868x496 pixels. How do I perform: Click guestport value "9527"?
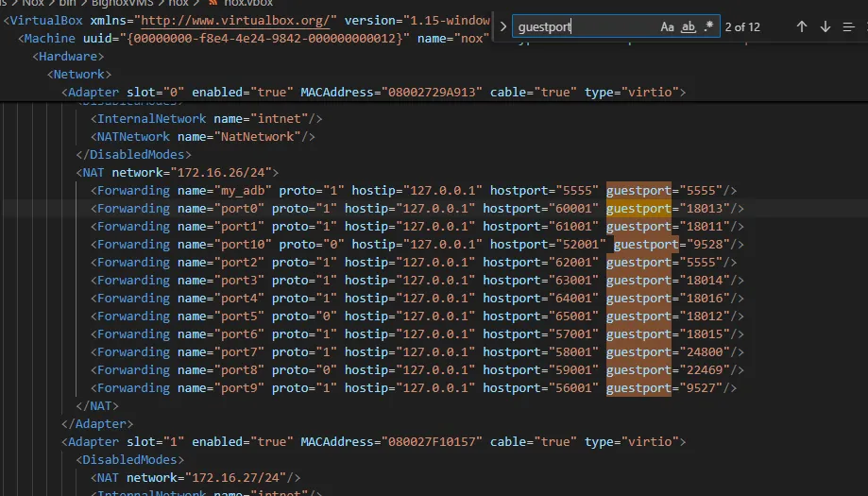point(701,388)
